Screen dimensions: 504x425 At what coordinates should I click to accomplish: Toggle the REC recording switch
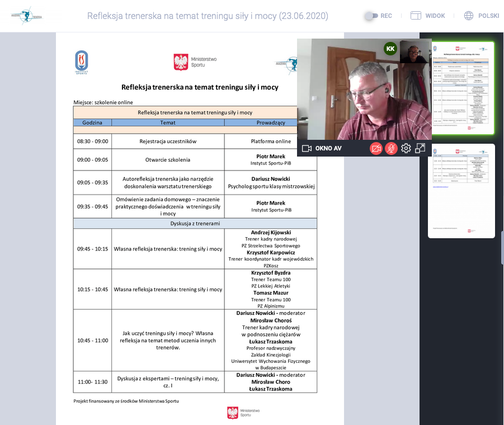coord(371,16)
